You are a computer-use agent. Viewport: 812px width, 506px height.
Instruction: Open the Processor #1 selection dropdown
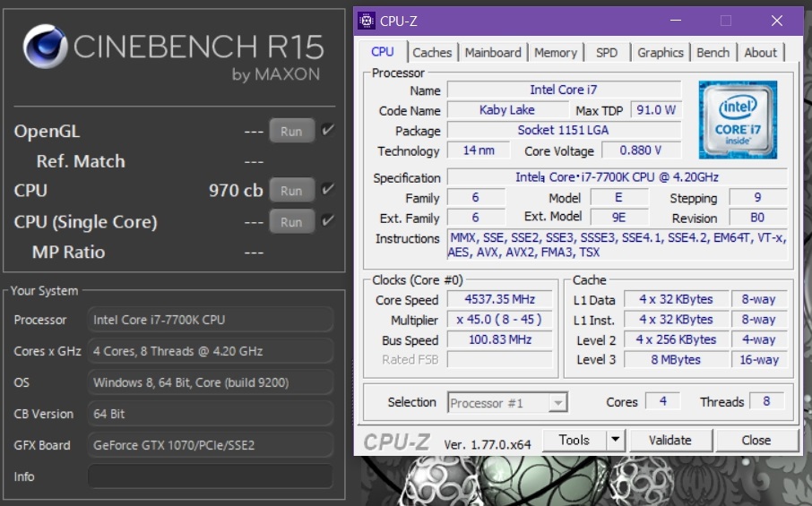[507, 402]
